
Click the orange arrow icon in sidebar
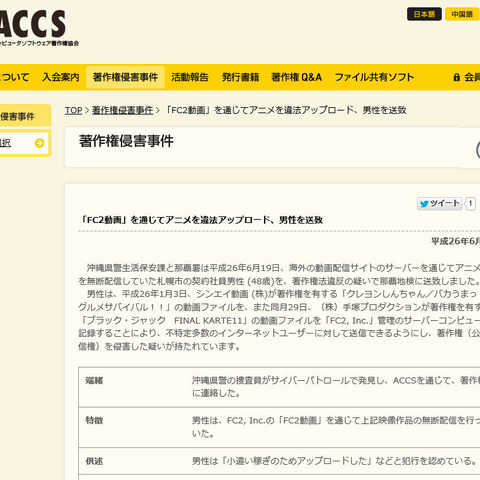pos(39,143)
